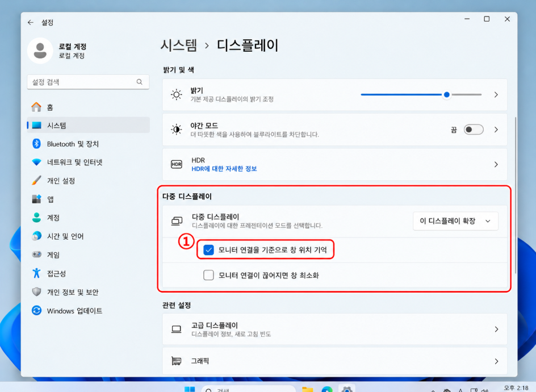Go back with the arrow beside 설정
The image size is (536, 392).
pos(31,23)
